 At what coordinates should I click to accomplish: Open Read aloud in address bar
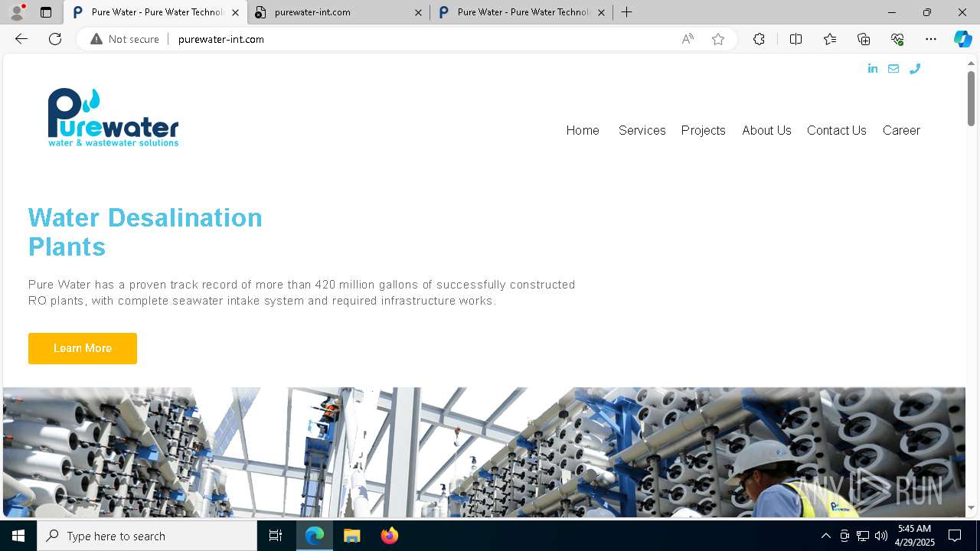click(688, 39)
